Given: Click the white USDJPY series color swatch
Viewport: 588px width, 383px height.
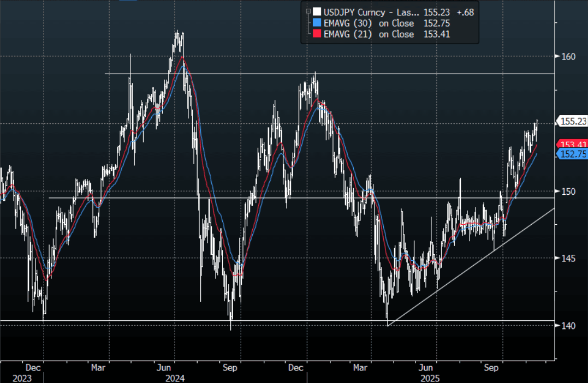Looking at the screenshot, I should coord(317,11).
